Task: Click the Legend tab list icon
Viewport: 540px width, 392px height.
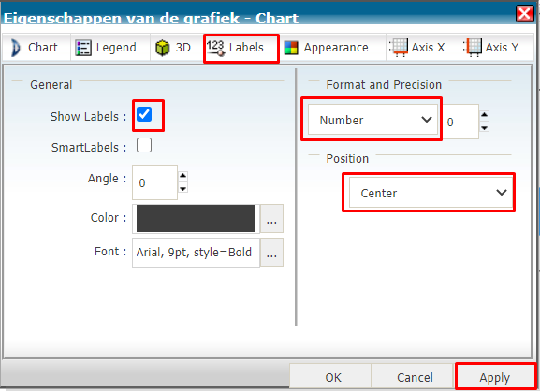Action: click(83, 48)
